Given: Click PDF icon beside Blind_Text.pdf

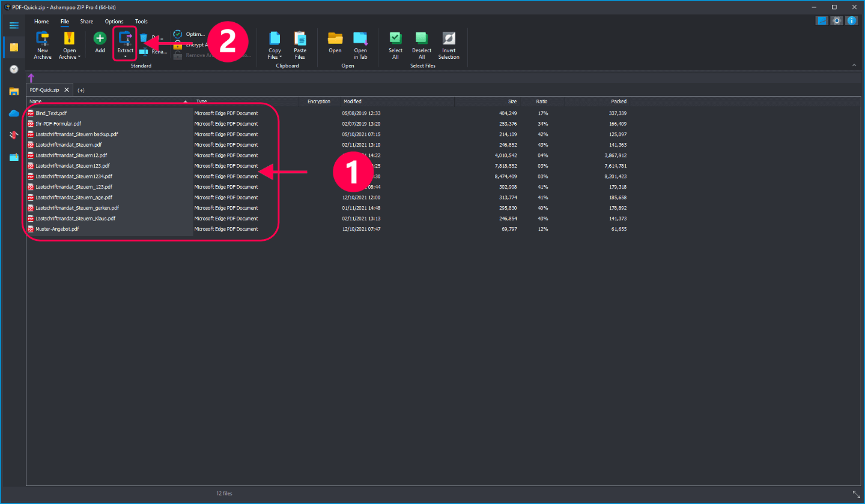Looking at the screenshot, I should click(31, 113).
